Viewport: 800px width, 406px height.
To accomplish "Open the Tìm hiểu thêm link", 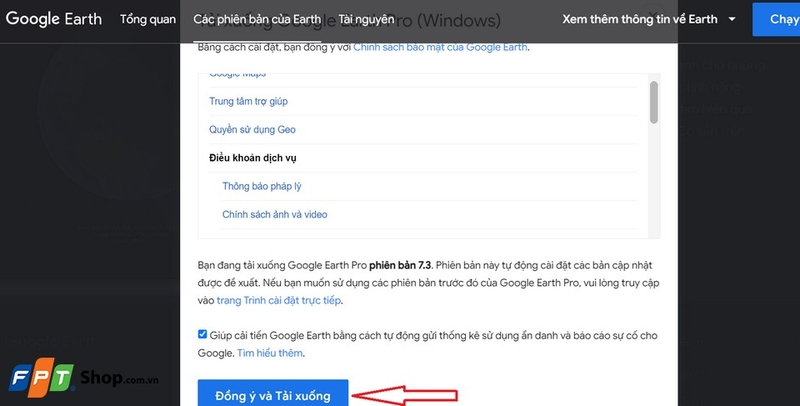I will pyautogui.click(x=269, y=353).
